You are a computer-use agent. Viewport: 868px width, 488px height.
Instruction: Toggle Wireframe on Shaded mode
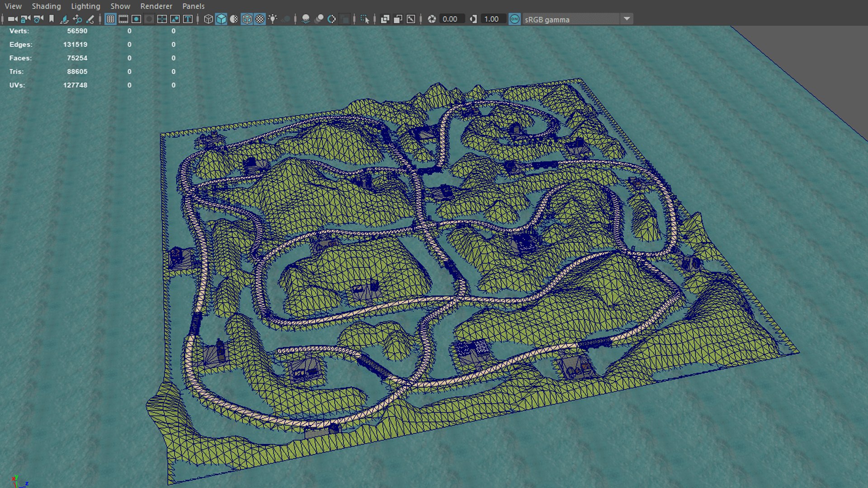[247, 19]
